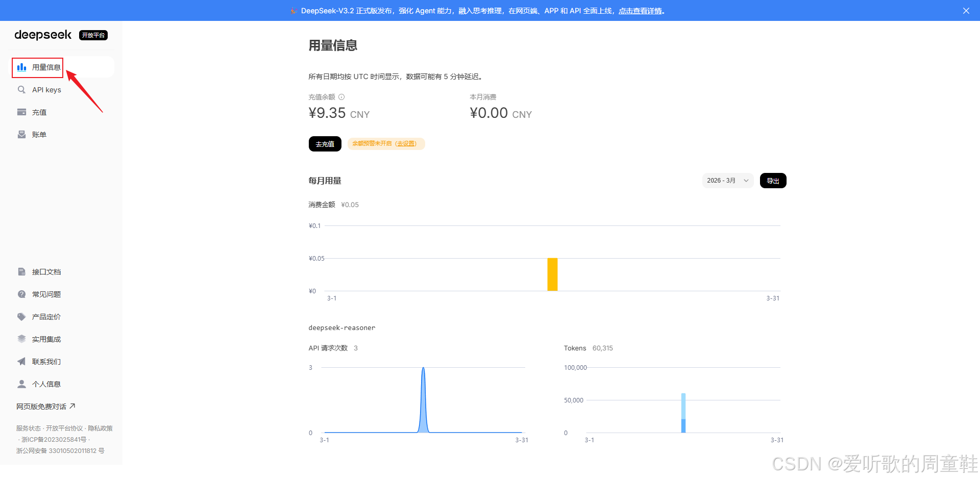The image size is (980, 480).
Task: Click the 开放平台协议 footer link
Action: [64, 428]
